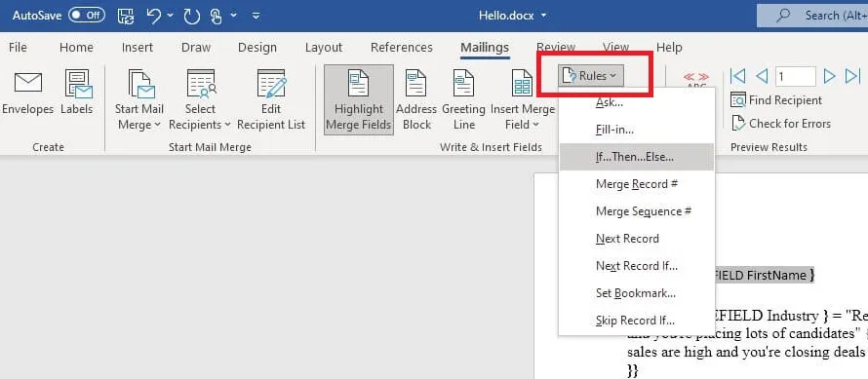Choose Merge Sequence # rule
Viewport: 868px width, 379px height.
click(x=637, y=211)
